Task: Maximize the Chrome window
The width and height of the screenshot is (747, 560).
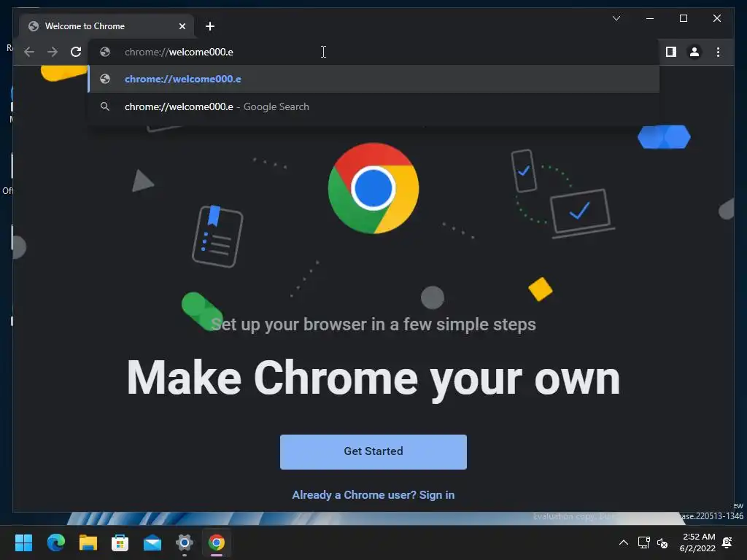Action: pyautogui.click(x=683, y=18)
